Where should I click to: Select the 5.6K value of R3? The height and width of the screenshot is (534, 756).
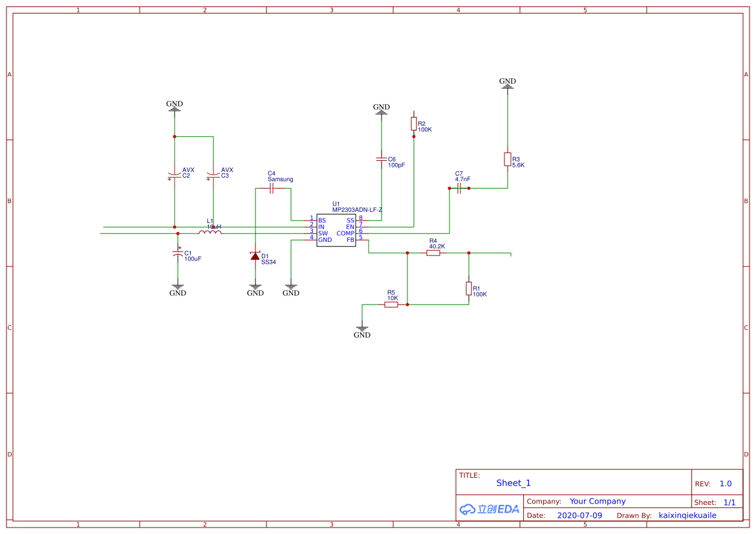518,165
